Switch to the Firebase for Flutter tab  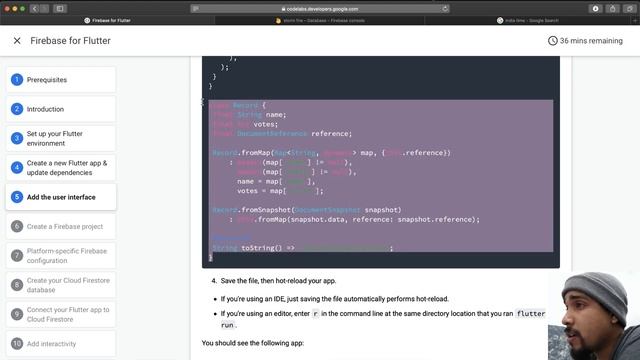[107, 20]
